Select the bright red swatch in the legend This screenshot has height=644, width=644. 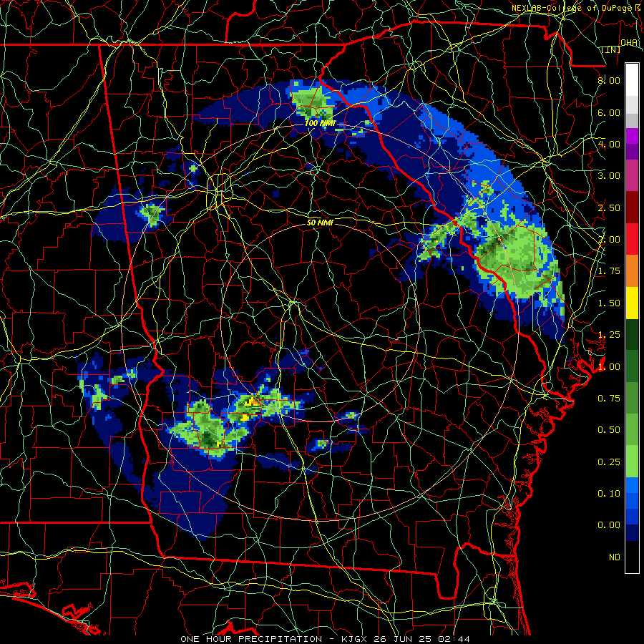point(632,239)
